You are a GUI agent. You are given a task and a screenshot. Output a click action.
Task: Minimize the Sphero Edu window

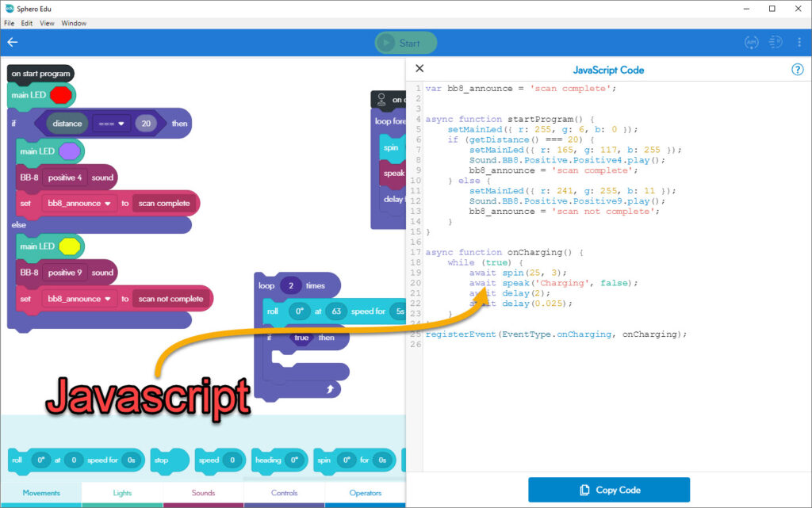pos(746,9)
